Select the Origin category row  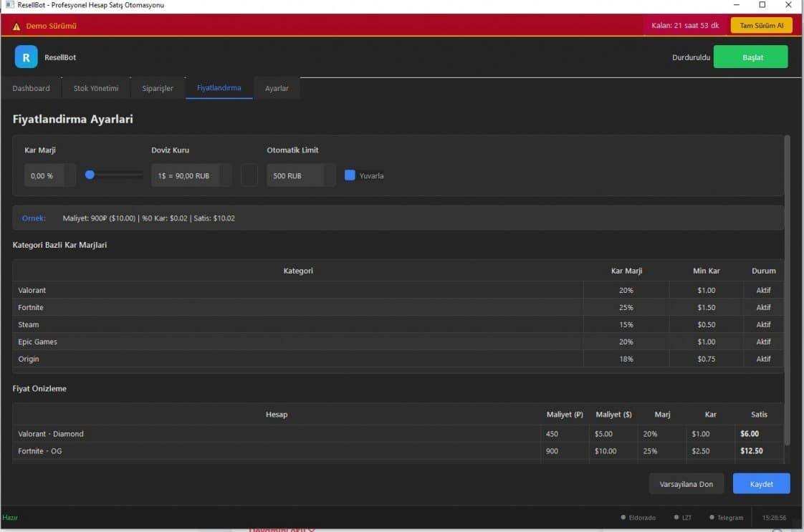click(398, 359)
